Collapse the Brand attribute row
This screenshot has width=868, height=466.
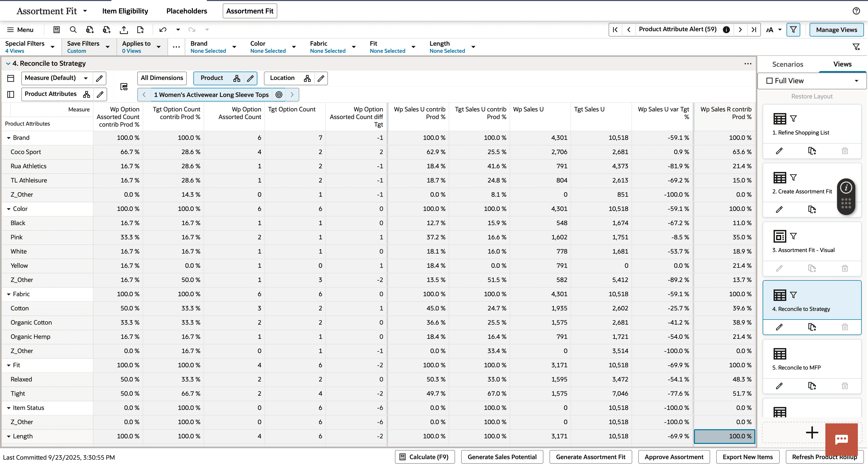8,138
